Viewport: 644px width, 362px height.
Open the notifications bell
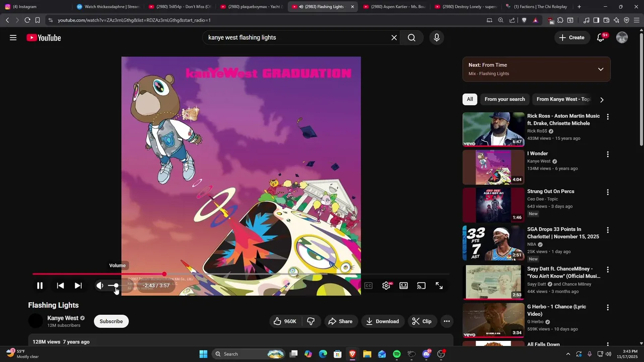601,38
